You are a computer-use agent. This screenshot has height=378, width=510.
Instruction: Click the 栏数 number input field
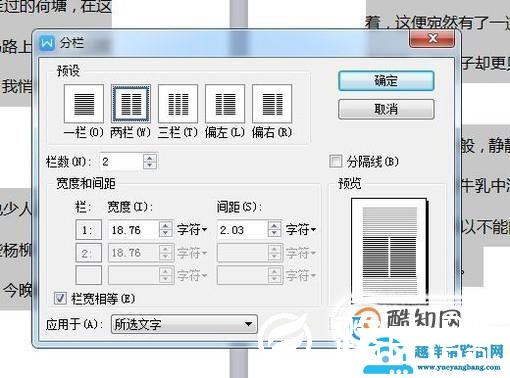(x=121, y=162)
